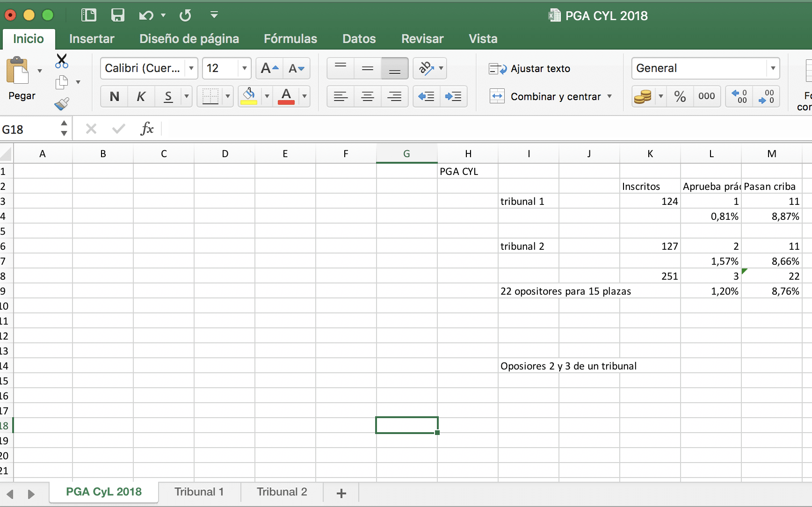Click the Redo icon
The width and height of the screenshot is (812, 507).
pyautogui.click(x=185, y=15)
